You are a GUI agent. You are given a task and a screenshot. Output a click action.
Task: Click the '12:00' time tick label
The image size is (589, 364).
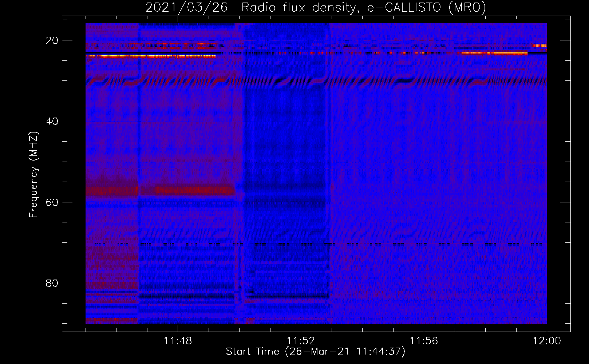[547, 341]
